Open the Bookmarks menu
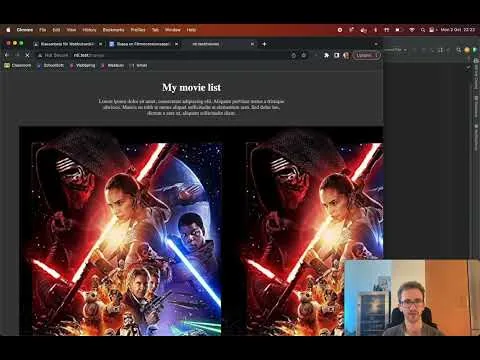Image resolution: width=480 pixels, height=360 pixels. coord(113,30)
